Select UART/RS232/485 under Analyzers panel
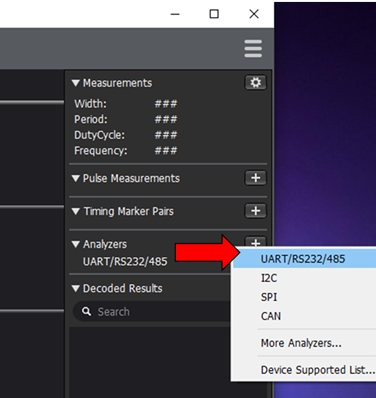The width and height of the screenshot is (376, 398). click(x=125, y=262)
